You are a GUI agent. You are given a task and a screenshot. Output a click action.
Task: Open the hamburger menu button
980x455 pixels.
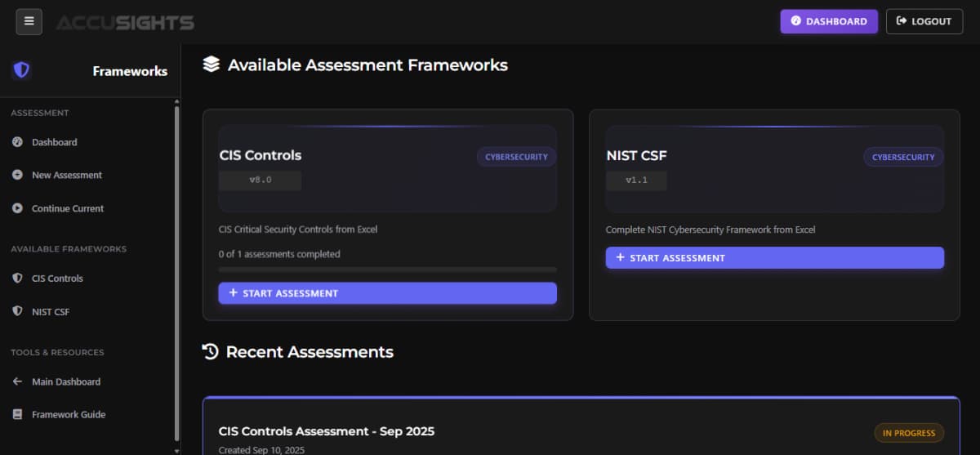(x=29, y=21)
